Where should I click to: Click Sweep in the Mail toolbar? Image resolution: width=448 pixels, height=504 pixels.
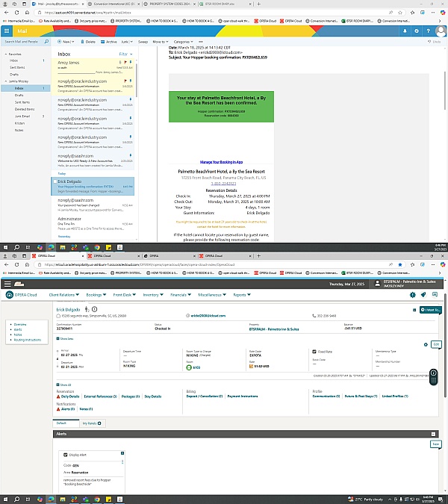click(143, 42)
